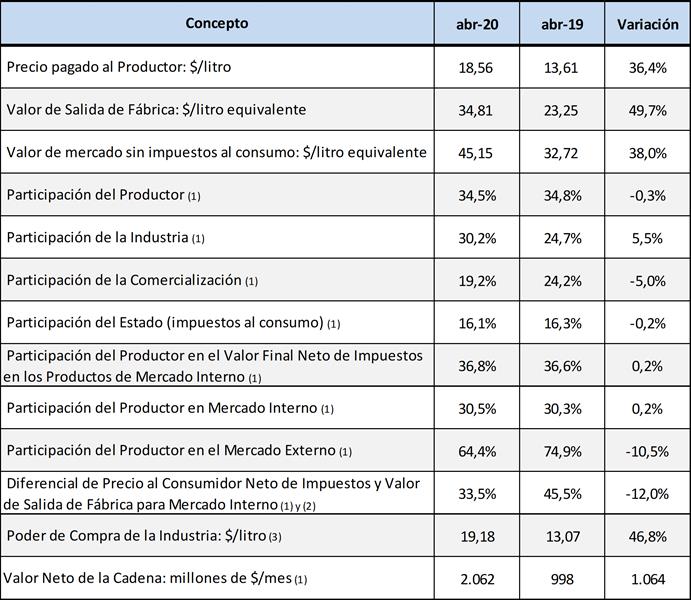Select the Valor de Salida de Fábrica label
The width and height of the screenshot is (691, 600).
coord(156,109)
